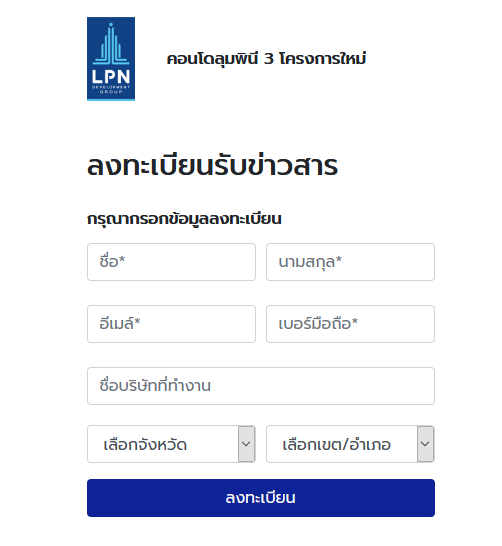Image resolution: width=502 pixels, height=546 pixels.
Task: Click the blue ลงทะเบียน submit button
Action: [x=261, y=498]
